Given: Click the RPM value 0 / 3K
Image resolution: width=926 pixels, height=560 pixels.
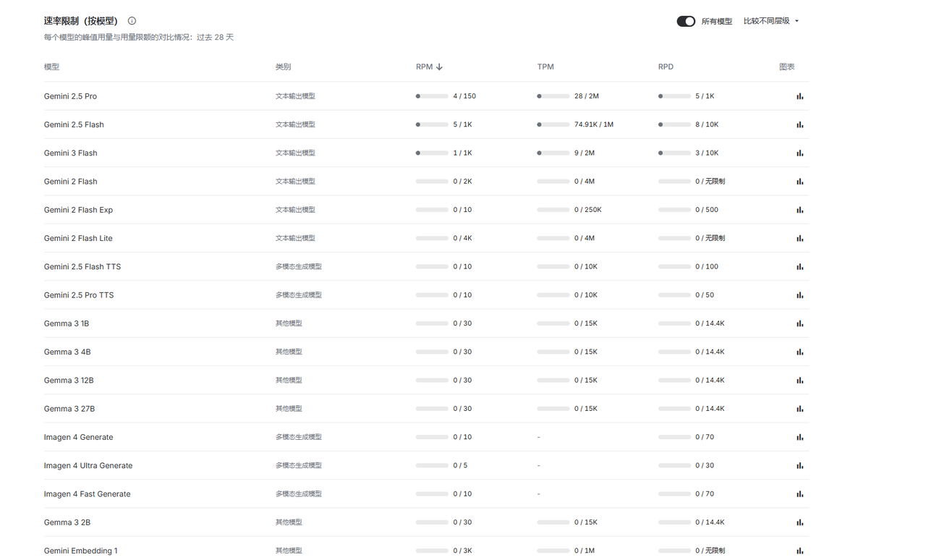Looking at the screenshot, I should coord(462,551).
